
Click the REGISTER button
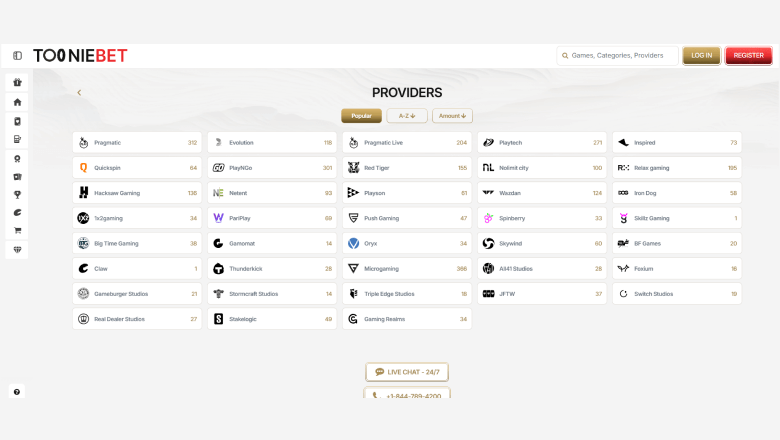pos(749,56)
